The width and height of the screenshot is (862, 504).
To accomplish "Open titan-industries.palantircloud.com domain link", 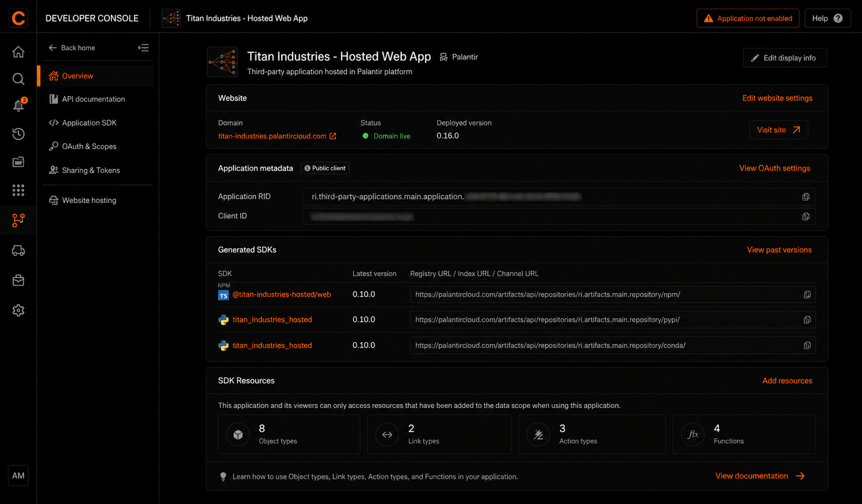I will [x=277, y=136].
